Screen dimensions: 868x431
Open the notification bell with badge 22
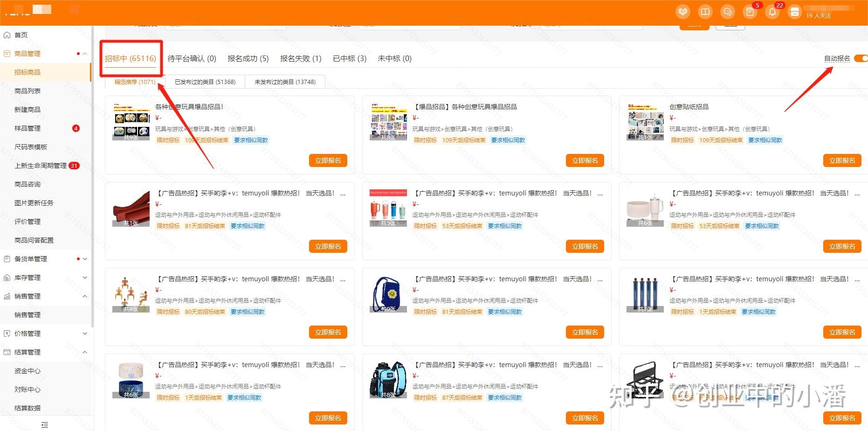(x=772, y=12)
